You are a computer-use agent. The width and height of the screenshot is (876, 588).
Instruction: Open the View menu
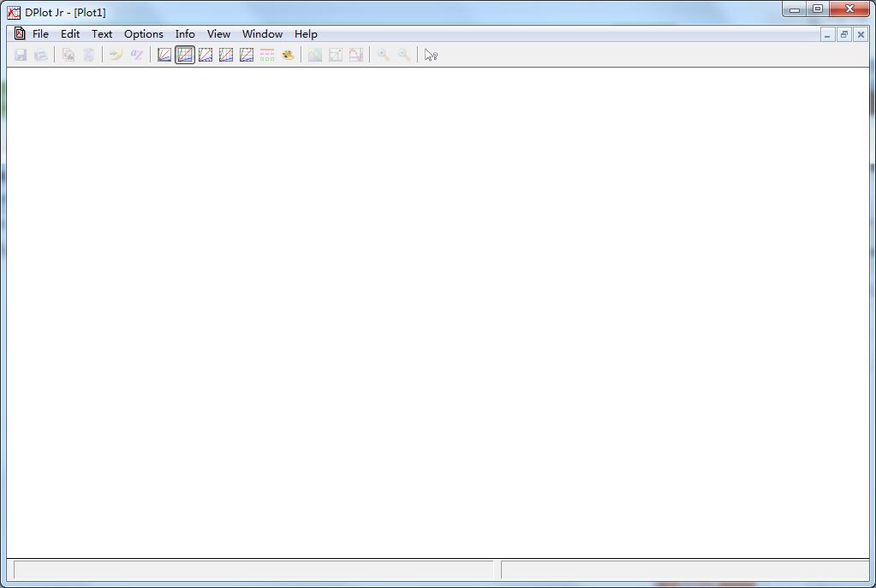coord(218,34)
